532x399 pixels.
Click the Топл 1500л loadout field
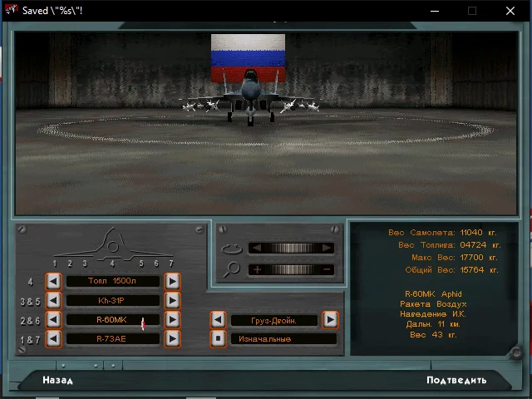tap(113, 281)
